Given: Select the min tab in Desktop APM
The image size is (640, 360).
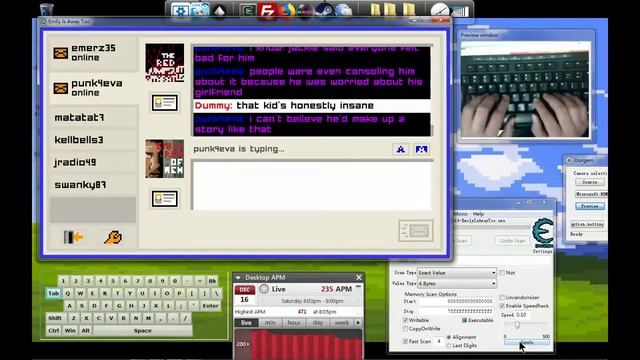Looking at the screenshot, I should pyautogui.click(x=270, y=323).
